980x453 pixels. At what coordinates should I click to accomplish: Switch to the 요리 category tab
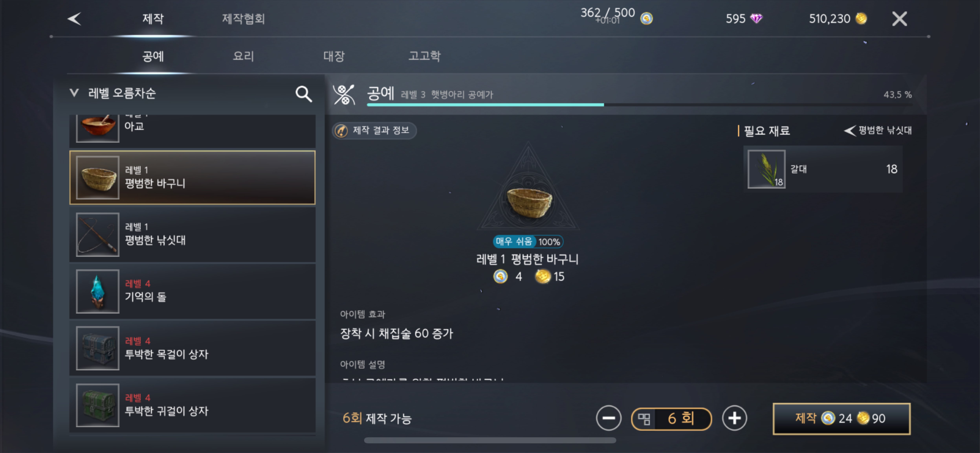[244, 56]
